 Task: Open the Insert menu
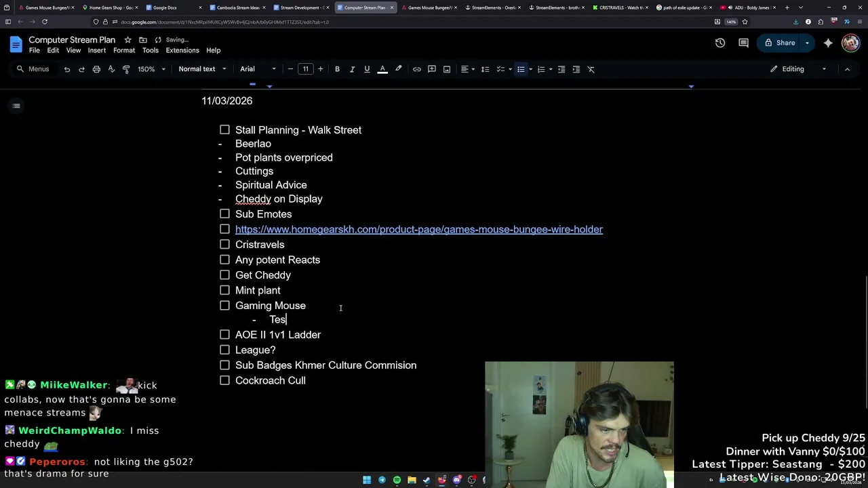click(x=96, y=50)
